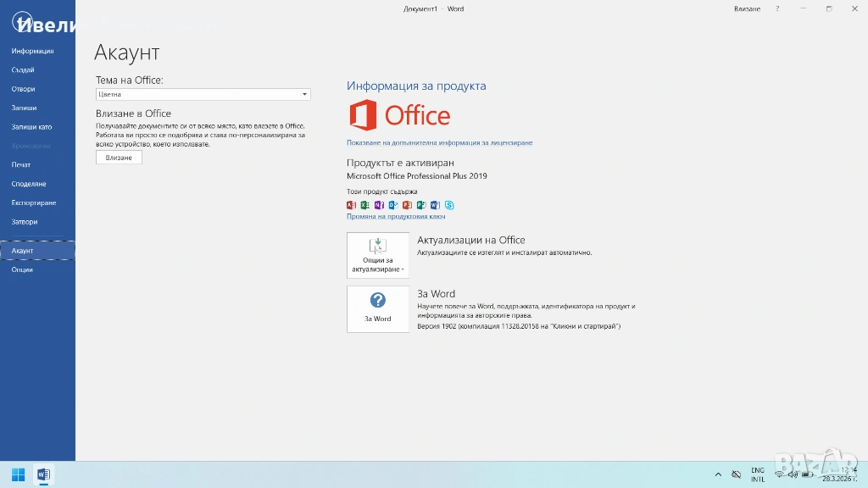Show hidden tray icons chevron
This screenshot has width=868, height=488.
718,474
